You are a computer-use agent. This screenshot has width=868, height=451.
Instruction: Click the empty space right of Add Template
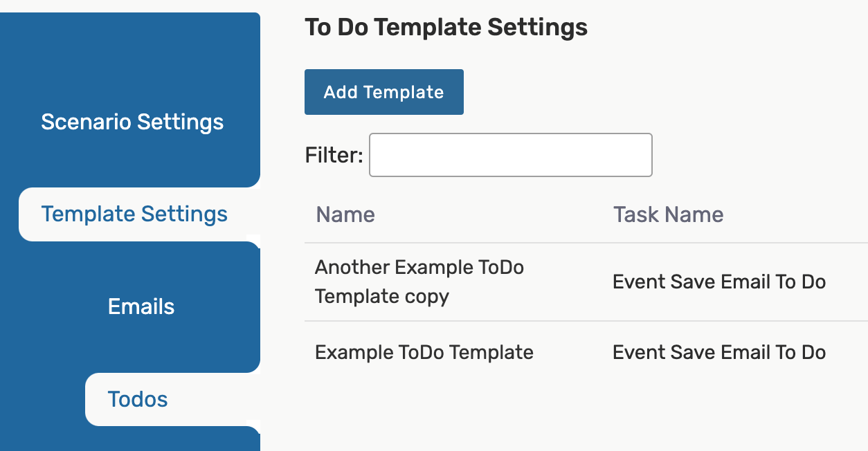coord(623,92)
